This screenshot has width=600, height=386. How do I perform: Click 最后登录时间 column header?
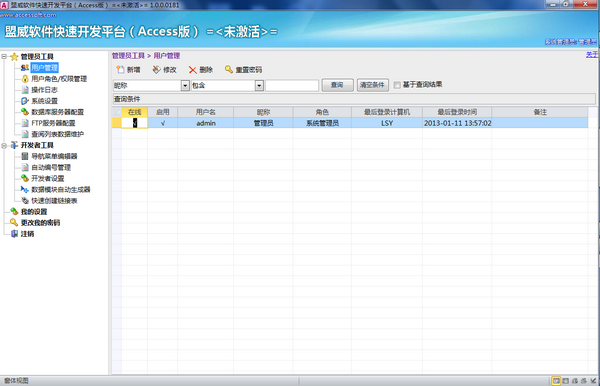(x=457, y=112)
